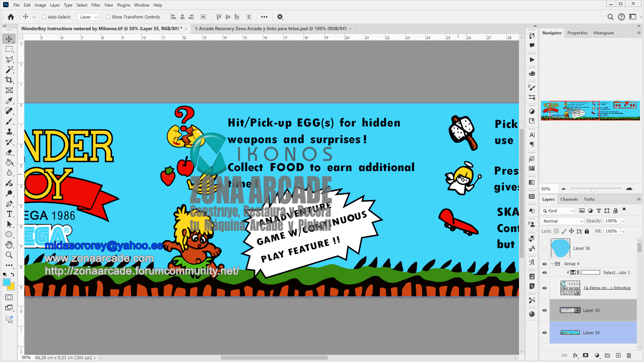Viewport: 644px width, 362px height.
Task: Select the Ellipse shape tool
Action: (x=9, y=235)
